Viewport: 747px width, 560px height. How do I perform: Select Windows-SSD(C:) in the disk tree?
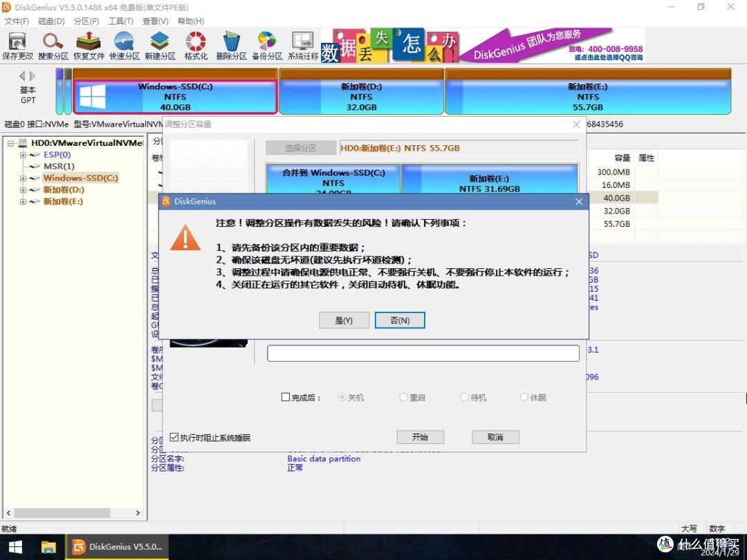(80, 178)
